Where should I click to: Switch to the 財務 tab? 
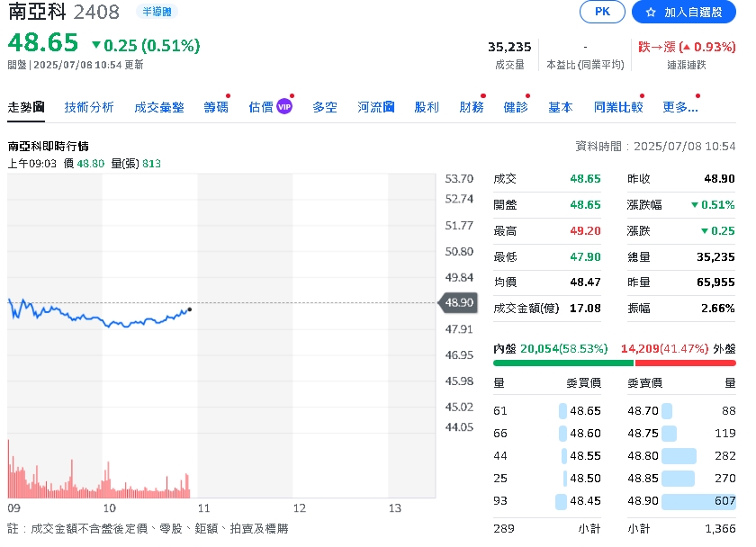click(x=472, y=107)
